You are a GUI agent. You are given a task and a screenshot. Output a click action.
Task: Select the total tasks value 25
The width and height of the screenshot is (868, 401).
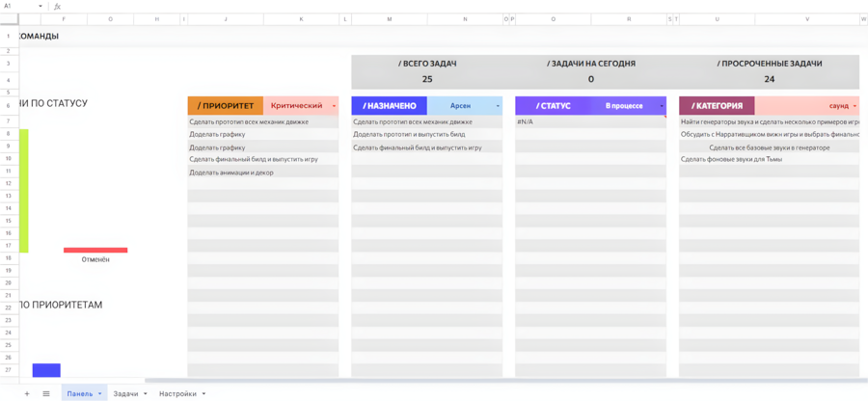(x=427, y=79)
